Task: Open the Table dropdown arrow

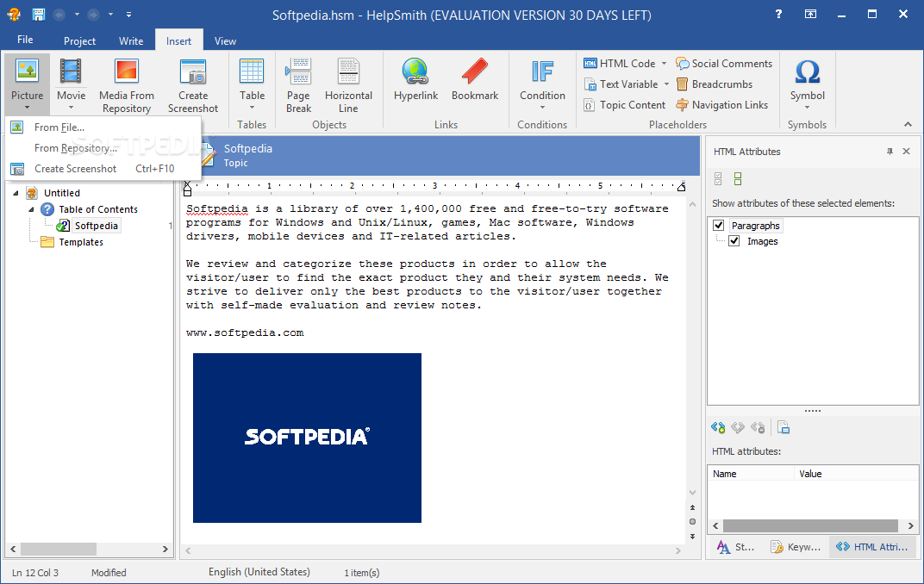Action: pyautogui.click(x=252, y=108)
